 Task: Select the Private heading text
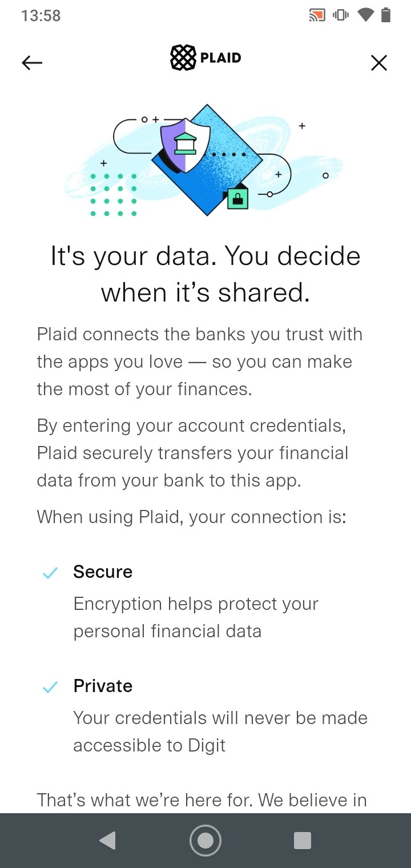click(x=103, y=686)
